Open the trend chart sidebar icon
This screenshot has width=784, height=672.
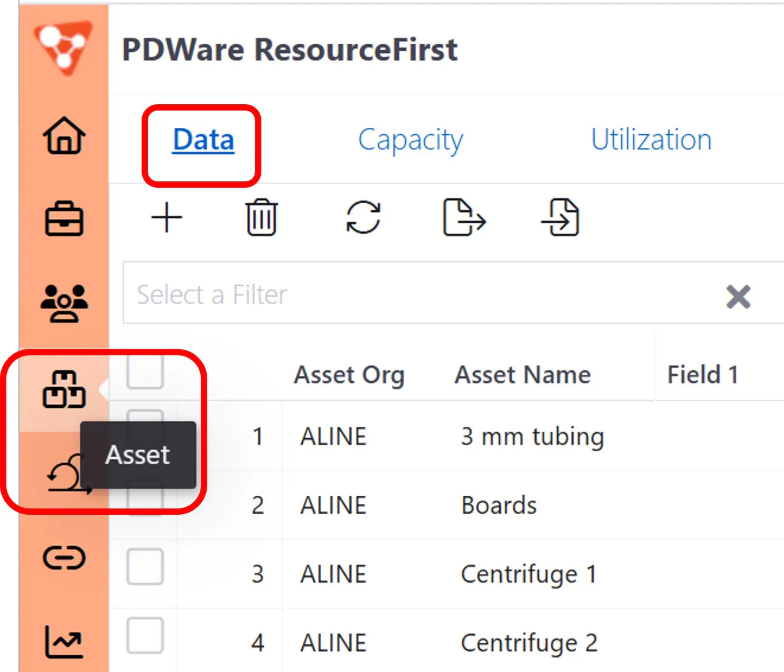point(64,641)
